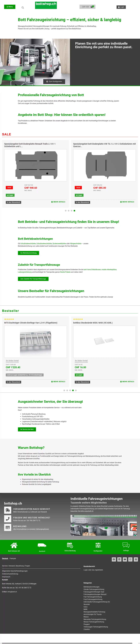Open the Online-Beratung calendar icon

pos(70,545)
